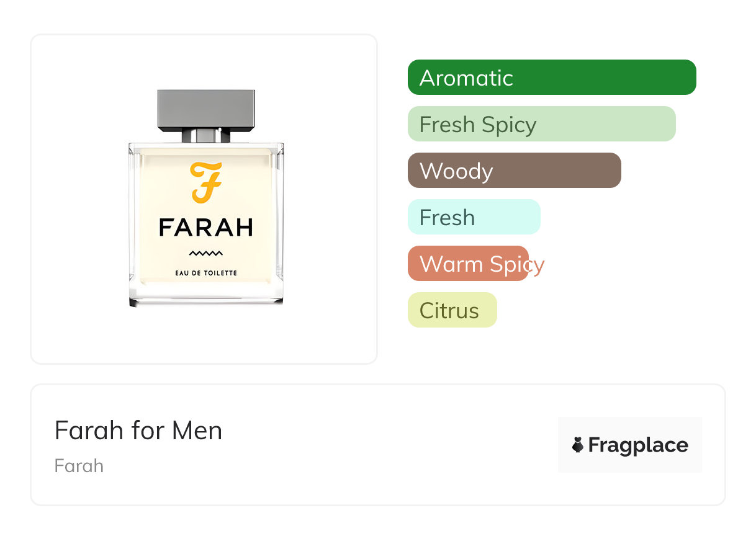Open the Fragplace logo text link
Viewport: 756px width, 536px height.
[x=638, y=445]
